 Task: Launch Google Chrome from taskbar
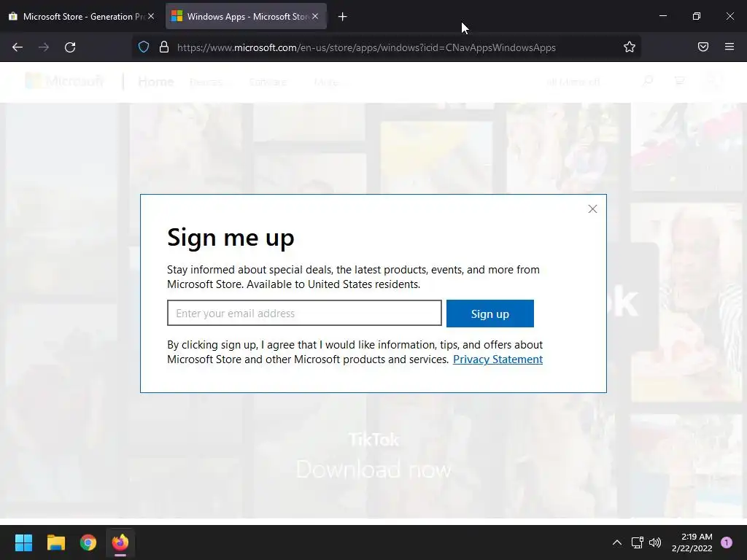click(88, 542)
